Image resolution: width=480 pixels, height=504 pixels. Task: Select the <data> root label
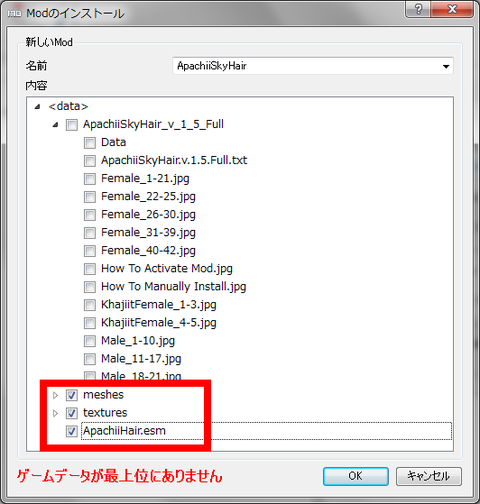68,106
